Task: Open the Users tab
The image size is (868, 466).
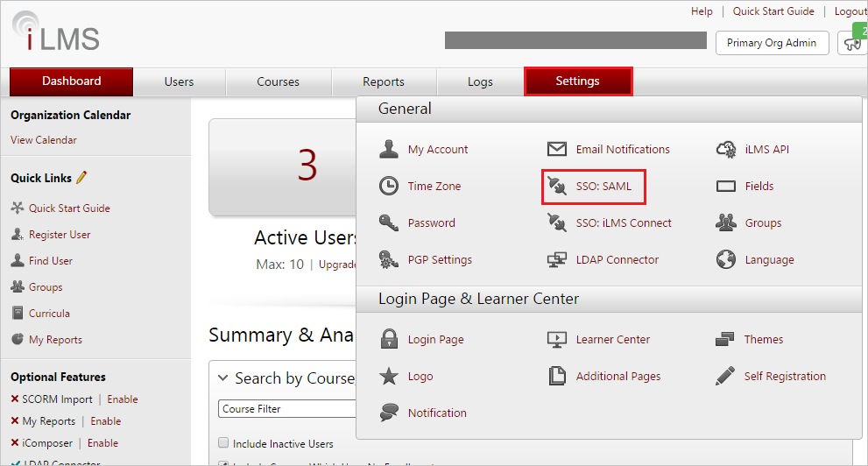Action: [179, 82]
